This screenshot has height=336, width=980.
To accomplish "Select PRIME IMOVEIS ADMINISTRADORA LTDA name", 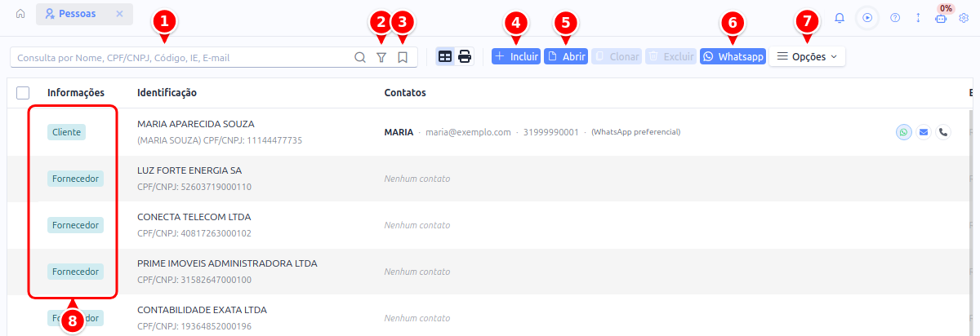I will (x=227, y=263).
